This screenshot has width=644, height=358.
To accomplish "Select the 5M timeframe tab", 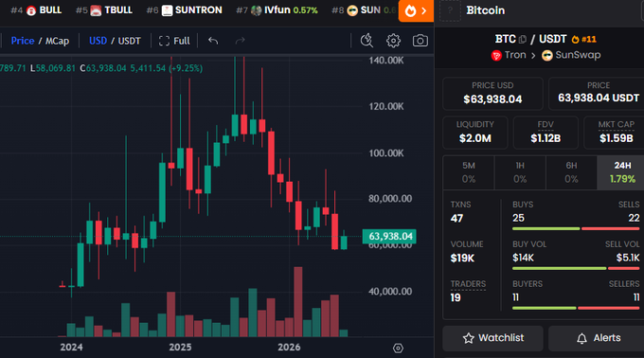I will click(469, 172).
